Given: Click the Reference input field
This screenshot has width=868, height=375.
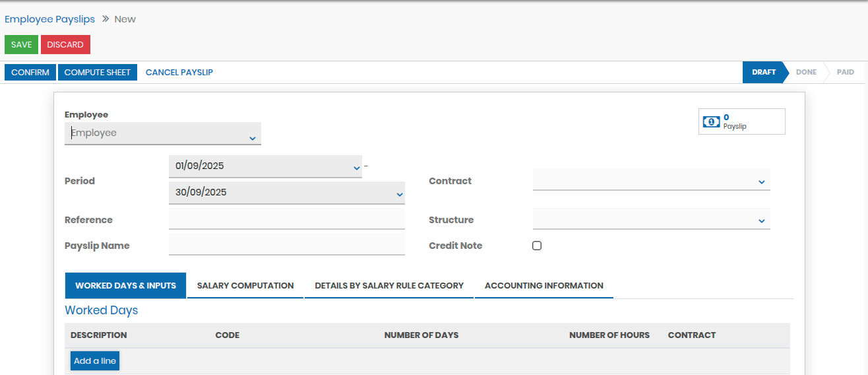Looking at the screenshot, I should tap(286, 219).
